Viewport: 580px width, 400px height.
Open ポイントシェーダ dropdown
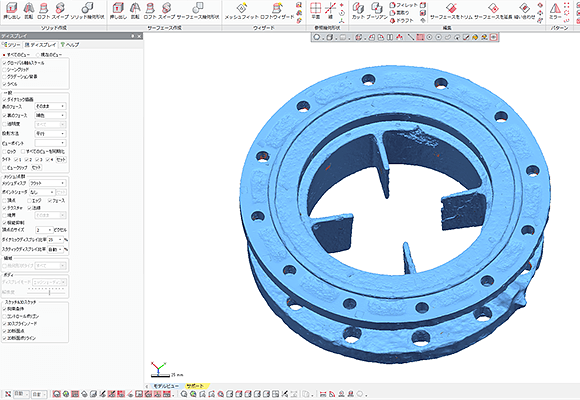click(x=42, y=192)
